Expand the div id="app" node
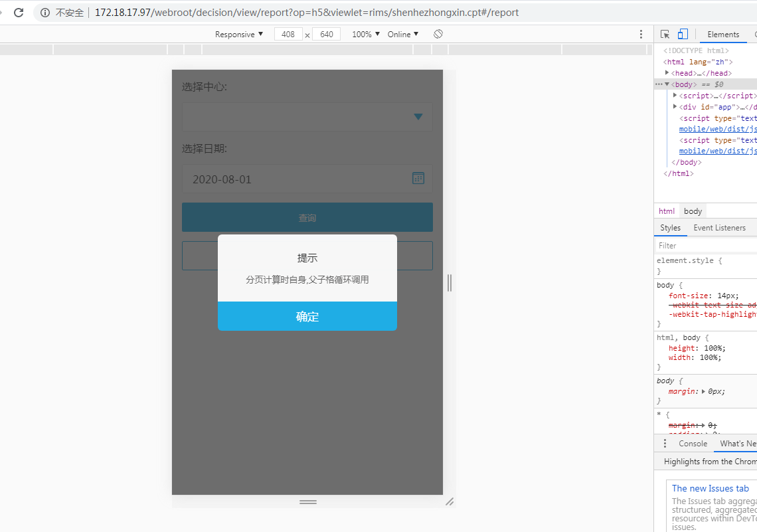Viewport: 757px width, 532px height. pos(675,107)
